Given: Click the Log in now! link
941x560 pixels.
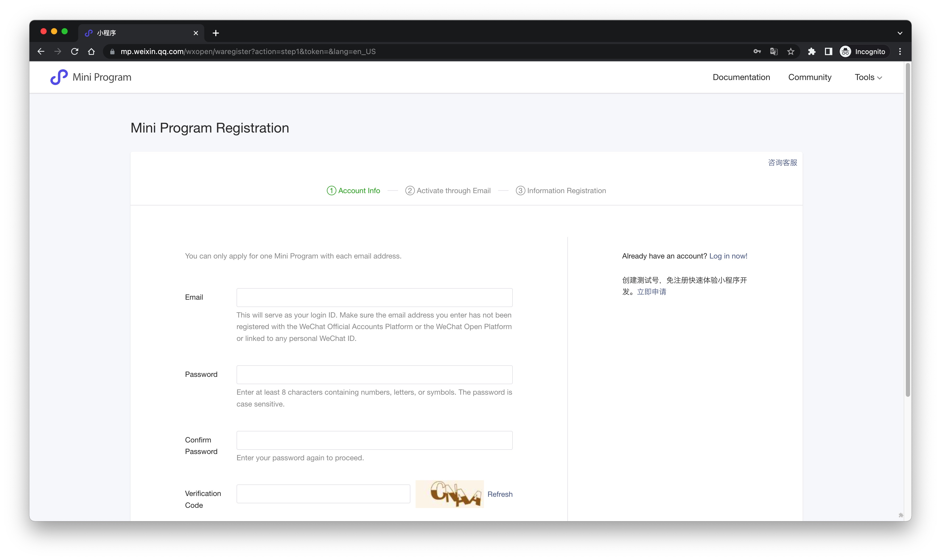Looking at the screenshot, I should coord(728,256).
